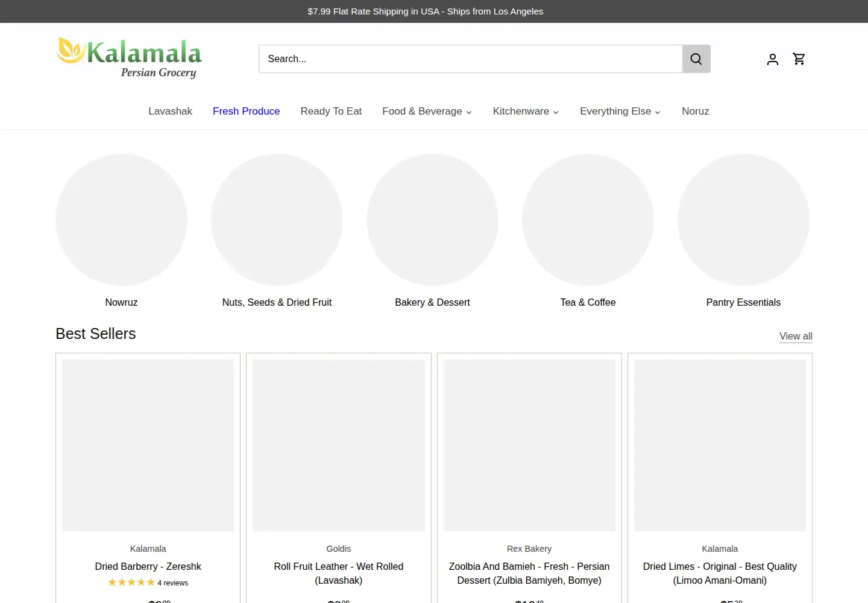The width and height of the screenshot is (868, 603).
Task: Click the search magnifier button
Action: point(696,58)
